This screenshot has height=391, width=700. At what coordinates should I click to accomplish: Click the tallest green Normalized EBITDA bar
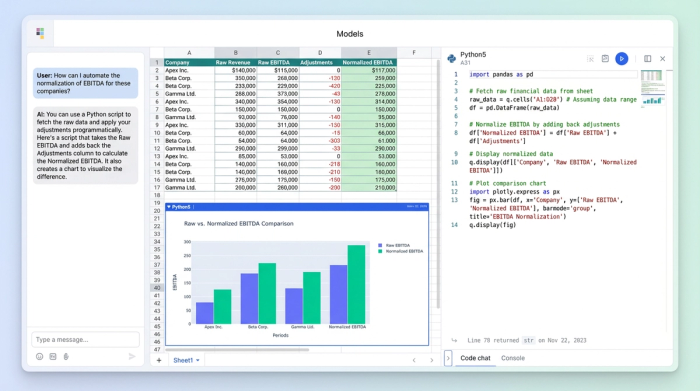356,284
